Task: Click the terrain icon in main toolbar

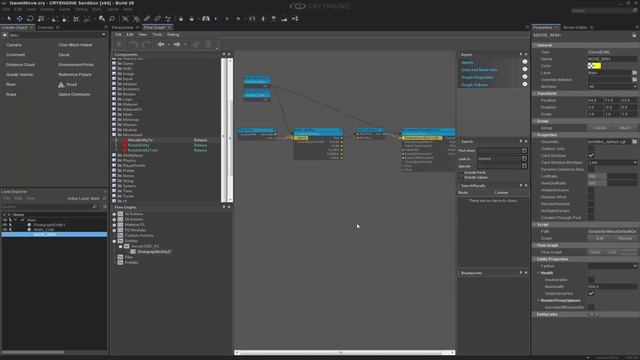Action: tap(284, 19)
